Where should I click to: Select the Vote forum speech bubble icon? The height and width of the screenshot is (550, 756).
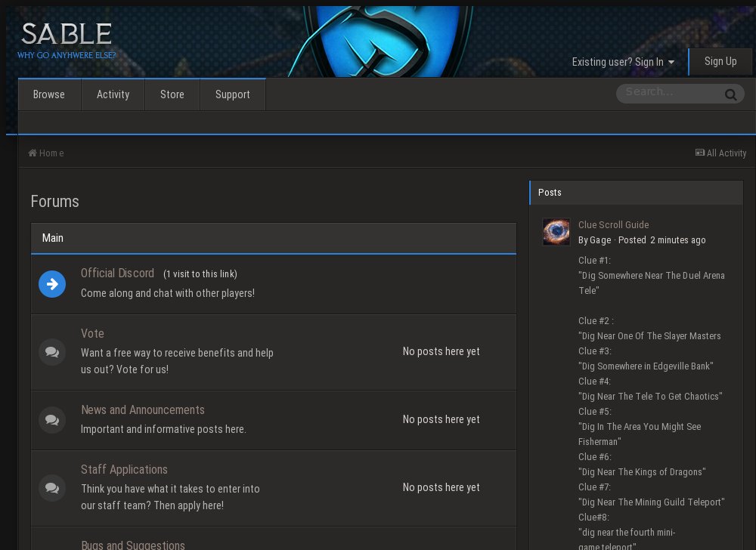tap(52, 351)
